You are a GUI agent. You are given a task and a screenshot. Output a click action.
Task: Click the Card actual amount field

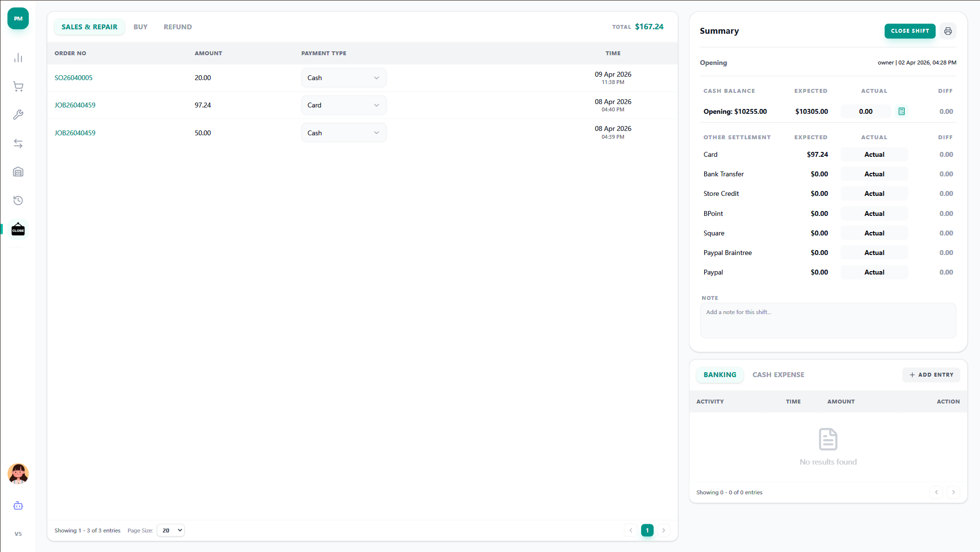(x=874, y=154)
